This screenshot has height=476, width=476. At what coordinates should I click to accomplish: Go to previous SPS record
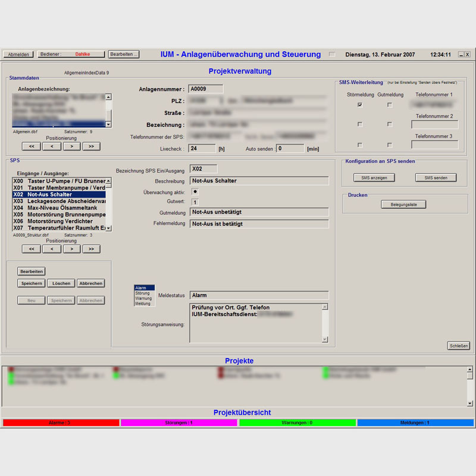[x=52, y=249]
